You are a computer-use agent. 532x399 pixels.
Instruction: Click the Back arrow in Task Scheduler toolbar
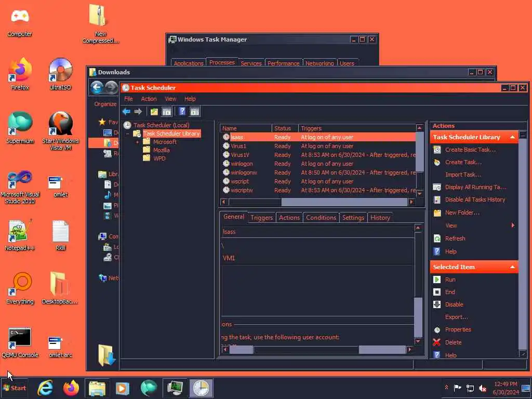coord(126,111)
